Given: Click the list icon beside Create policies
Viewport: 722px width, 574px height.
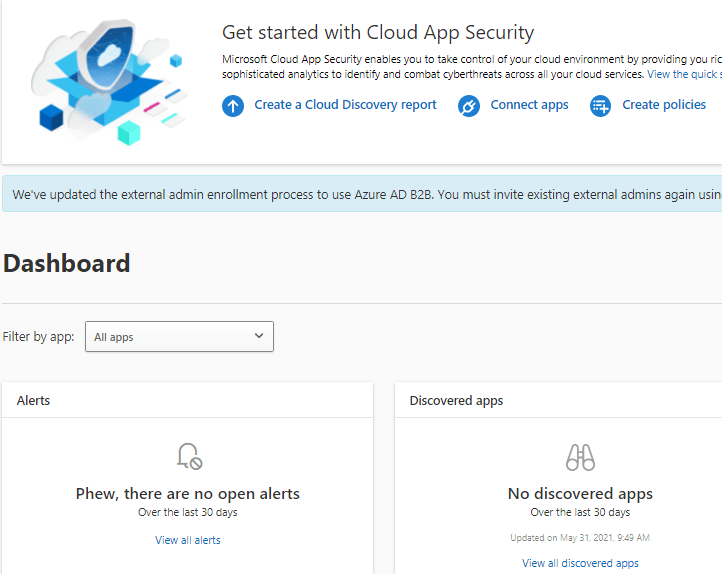Looking at the screenshot, I should point(600,106).
